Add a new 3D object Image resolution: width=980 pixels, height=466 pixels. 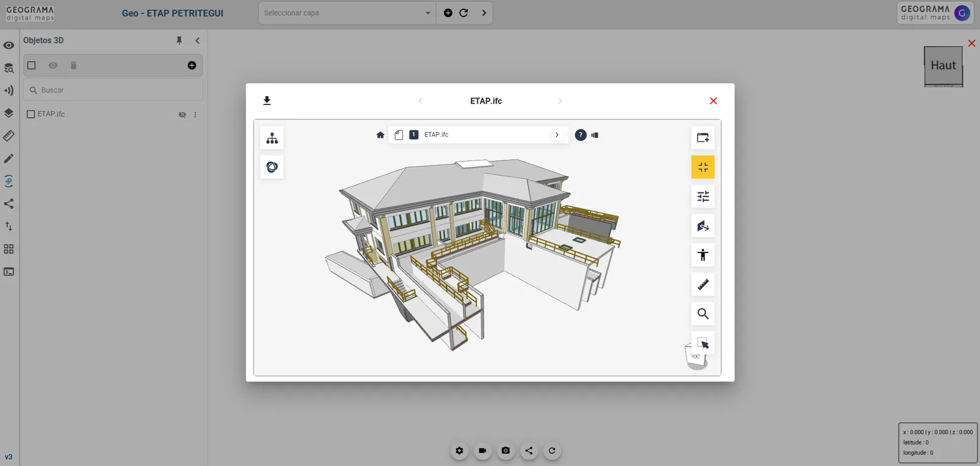point(192,66)
